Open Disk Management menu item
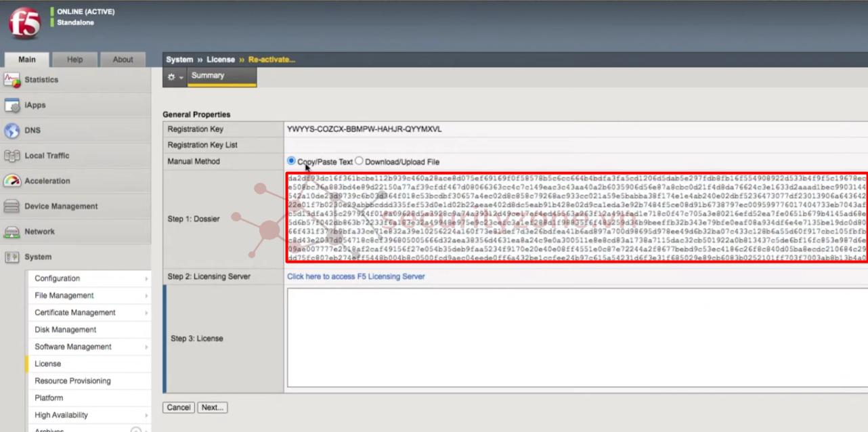The width and height of the screenshot is (868, 432). (66, 330)
